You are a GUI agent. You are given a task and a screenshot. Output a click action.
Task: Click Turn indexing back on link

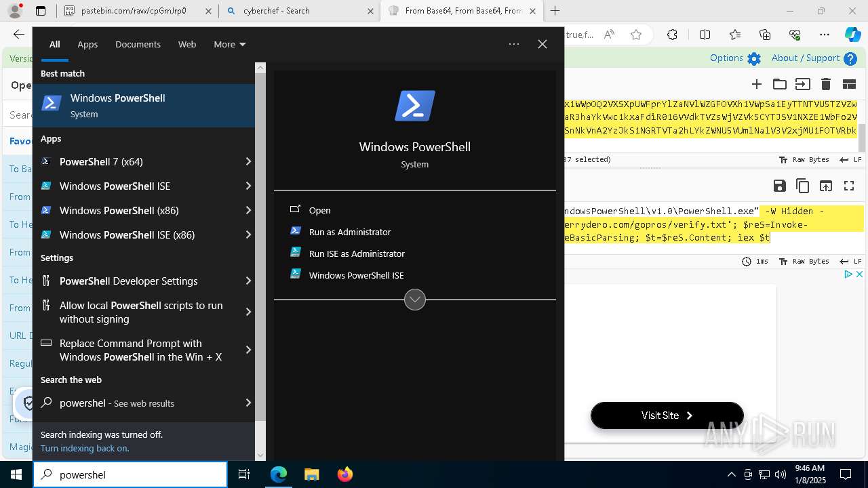(x=85, y=448)
